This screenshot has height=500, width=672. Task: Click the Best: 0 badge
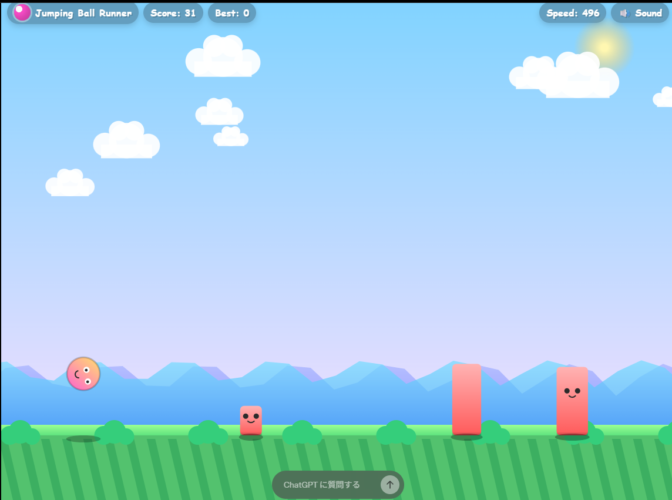click(x=232, y=13)
